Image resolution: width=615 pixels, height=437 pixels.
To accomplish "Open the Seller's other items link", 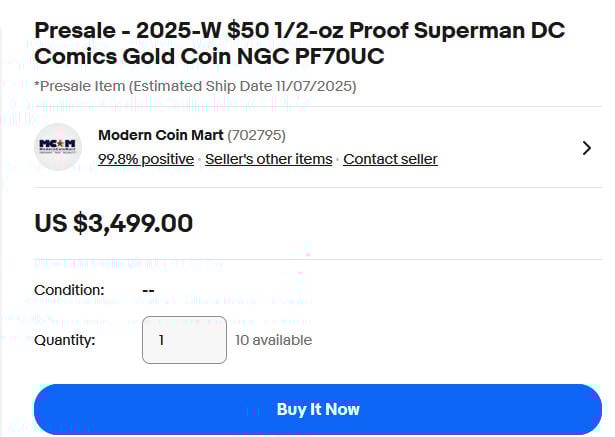I will [x=268, y=159].
